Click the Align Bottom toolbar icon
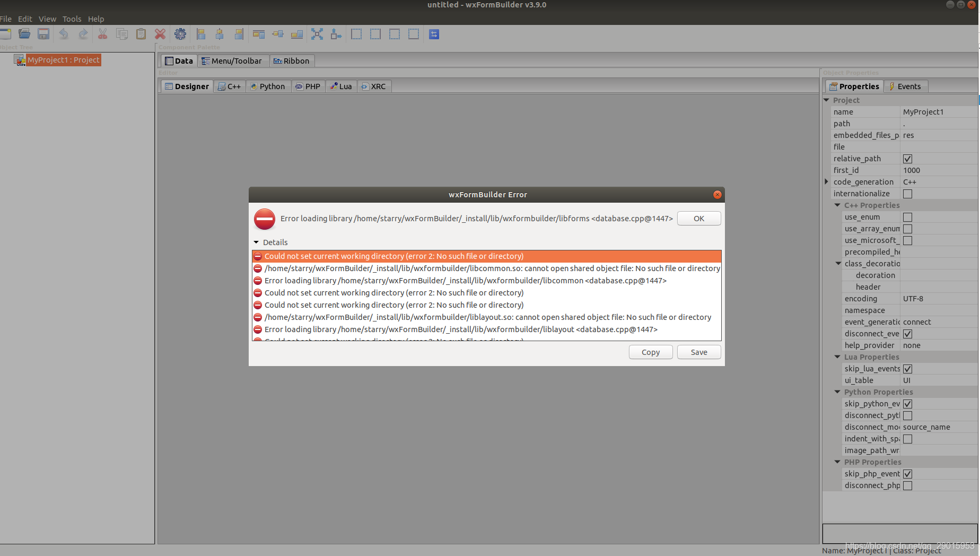980x556 pixels. (x=297, y=34)
